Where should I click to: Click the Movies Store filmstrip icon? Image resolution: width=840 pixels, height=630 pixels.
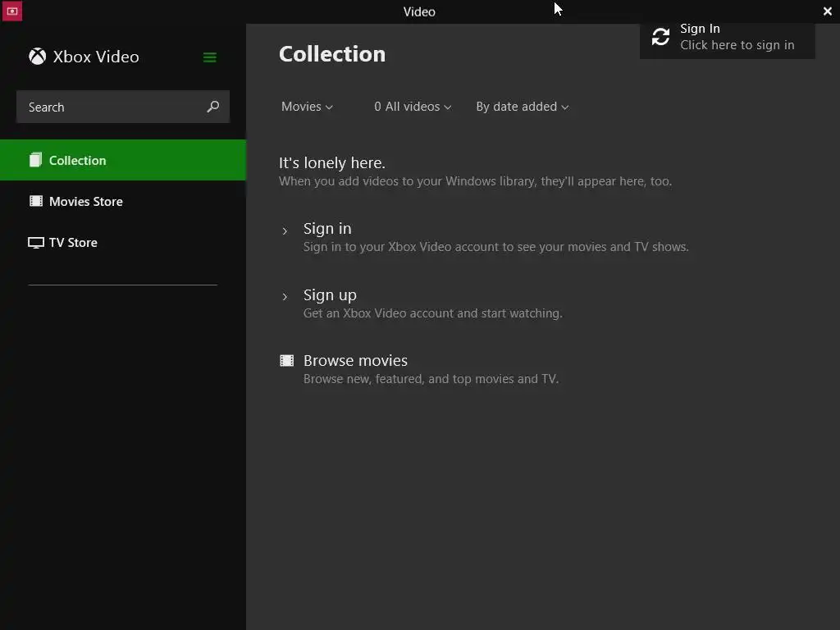pyautogui.click(x=36, y=201)
